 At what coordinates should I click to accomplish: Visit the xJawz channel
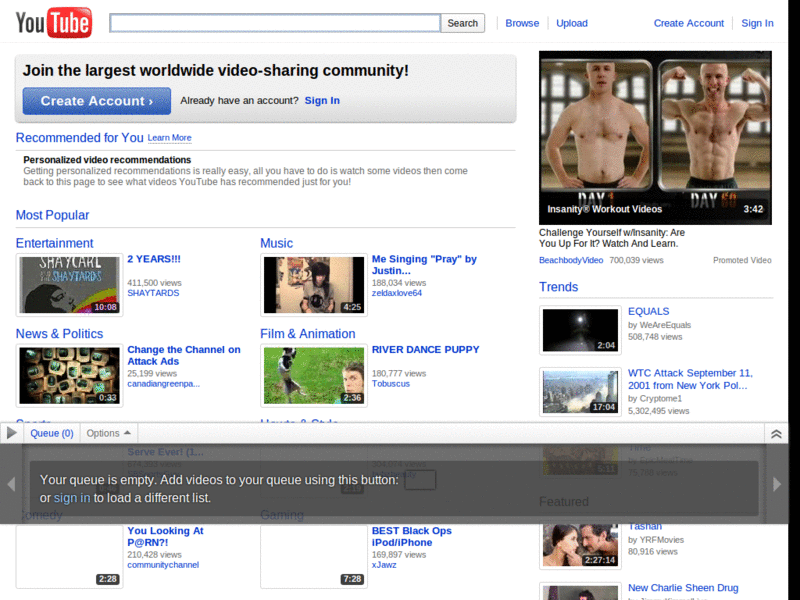384,565
